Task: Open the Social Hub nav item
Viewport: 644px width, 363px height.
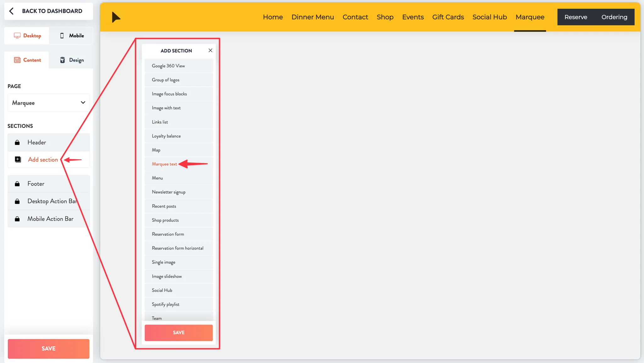Action: click(490, 17)
